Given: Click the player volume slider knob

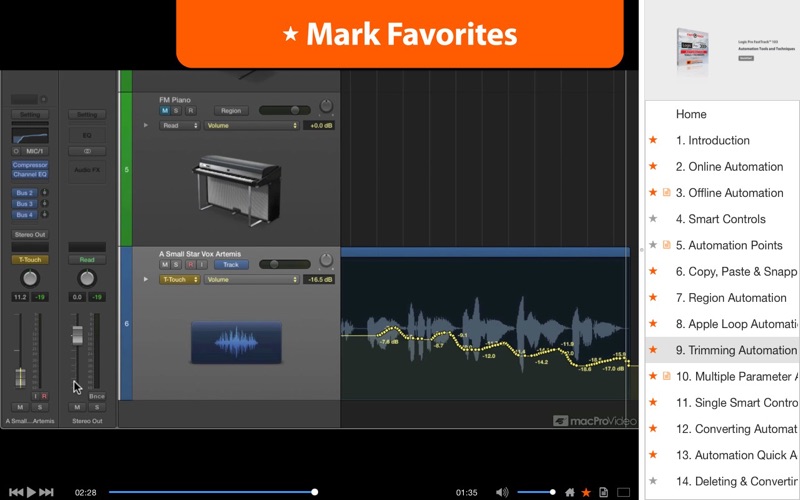Looking at the screenshot, I should (x=552, y=492).
